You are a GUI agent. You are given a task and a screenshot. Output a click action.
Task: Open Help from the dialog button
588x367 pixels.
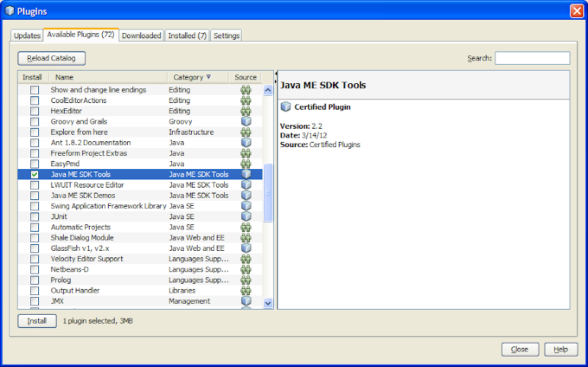pos(561,349)
